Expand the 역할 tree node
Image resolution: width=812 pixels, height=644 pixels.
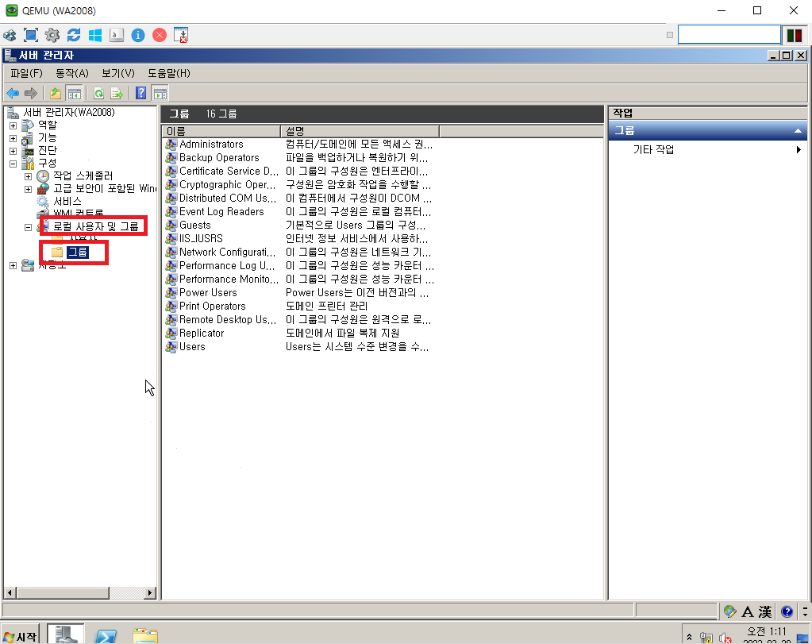[13, 125]
